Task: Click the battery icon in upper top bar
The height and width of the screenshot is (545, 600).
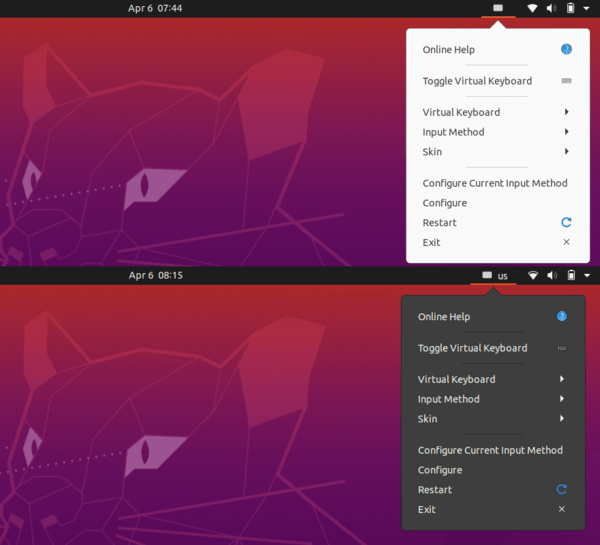Action: click(x=571, y=8)
